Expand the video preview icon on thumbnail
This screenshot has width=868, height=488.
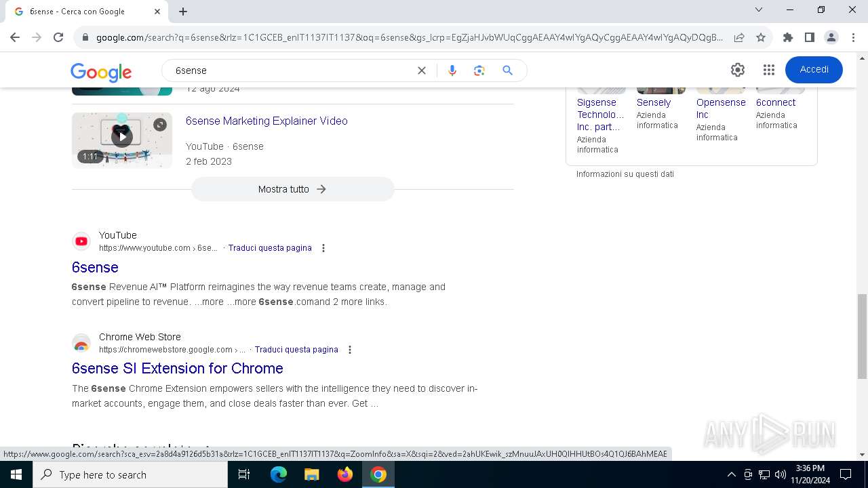[x=160, y=125]
